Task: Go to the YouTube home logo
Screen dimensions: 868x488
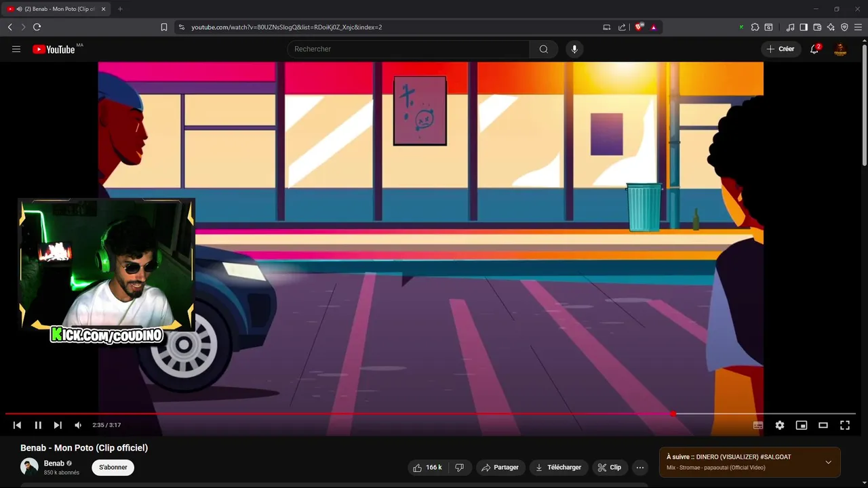Action: (x=54, y=49)
